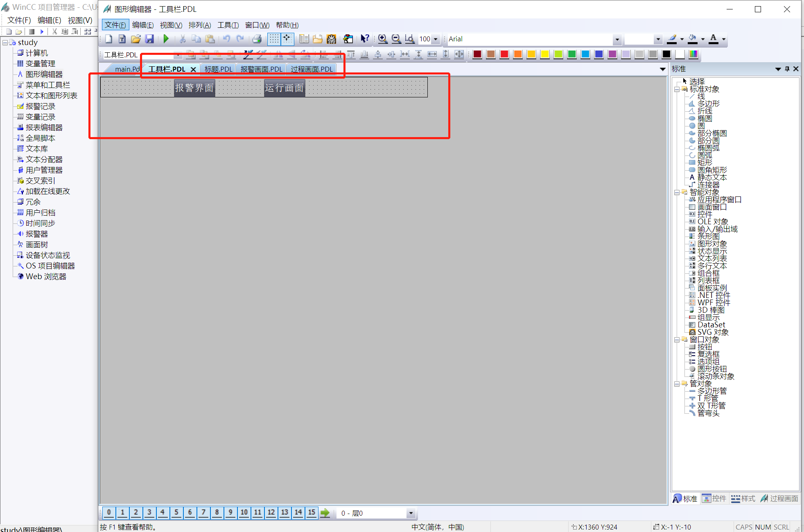Image resolution: width=804 pixels, height=532 pixels.
Task: Open the 排列(A) menu
Action: 199,25
